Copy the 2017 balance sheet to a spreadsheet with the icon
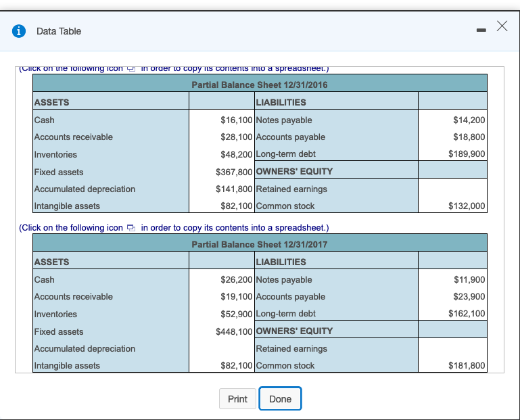This screenshot has width=520, height=420. coord(131,228)
